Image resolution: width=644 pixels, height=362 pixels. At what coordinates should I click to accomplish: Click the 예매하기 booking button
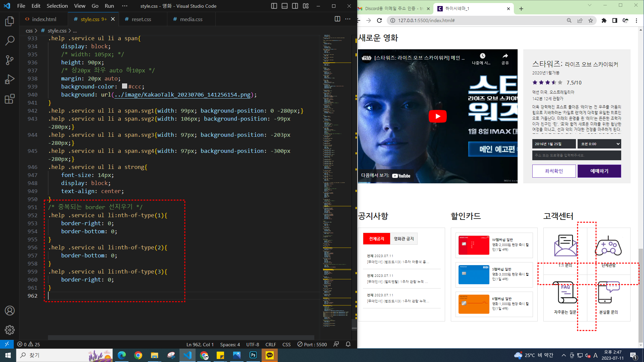(x=599, y=171)
